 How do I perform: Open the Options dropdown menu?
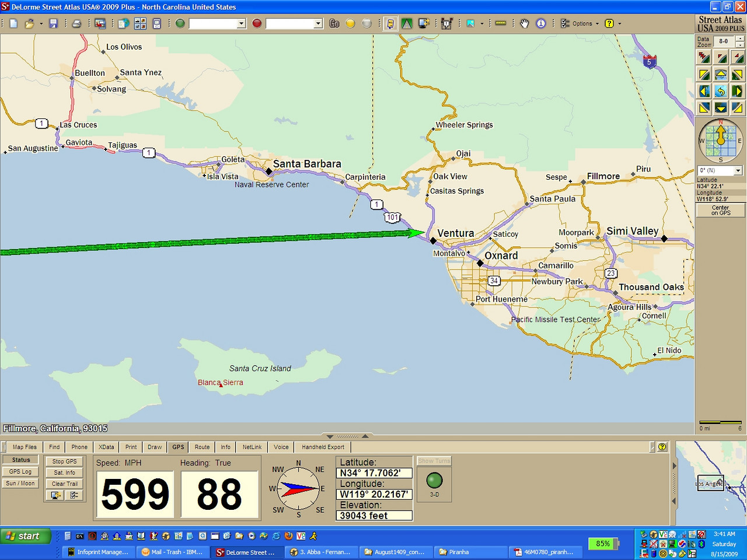coord(580,23)
